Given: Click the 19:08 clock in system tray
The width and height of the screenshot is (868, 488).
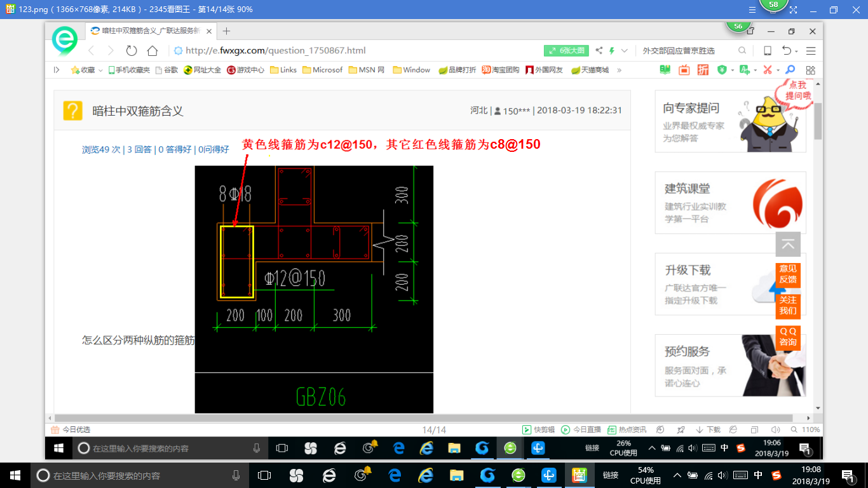Looking at the screenshot, I should (811, 475).
